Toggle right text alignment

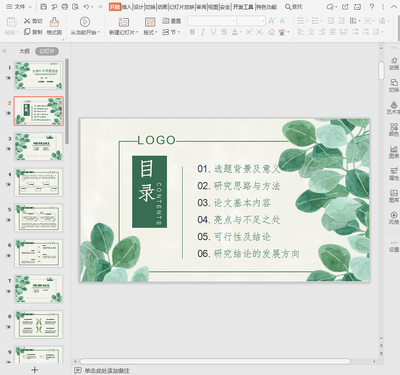[322, 32]
